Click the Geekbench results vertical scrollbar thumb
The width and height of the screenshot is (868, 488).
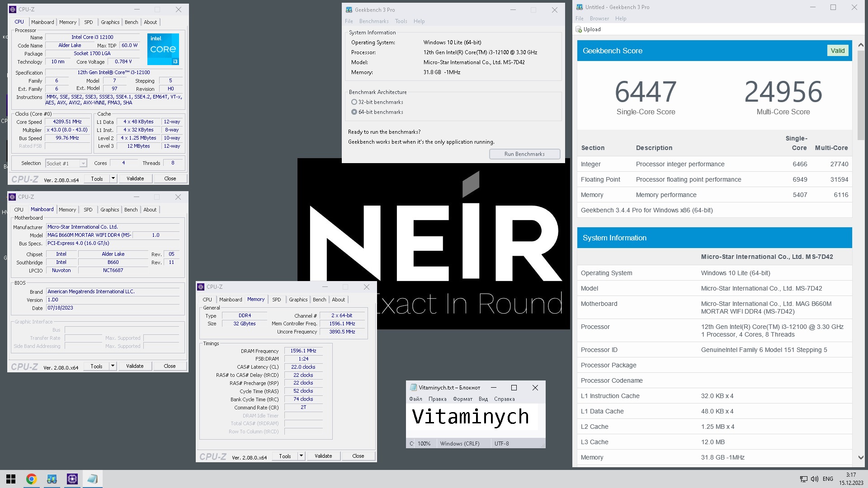(860, 95)
